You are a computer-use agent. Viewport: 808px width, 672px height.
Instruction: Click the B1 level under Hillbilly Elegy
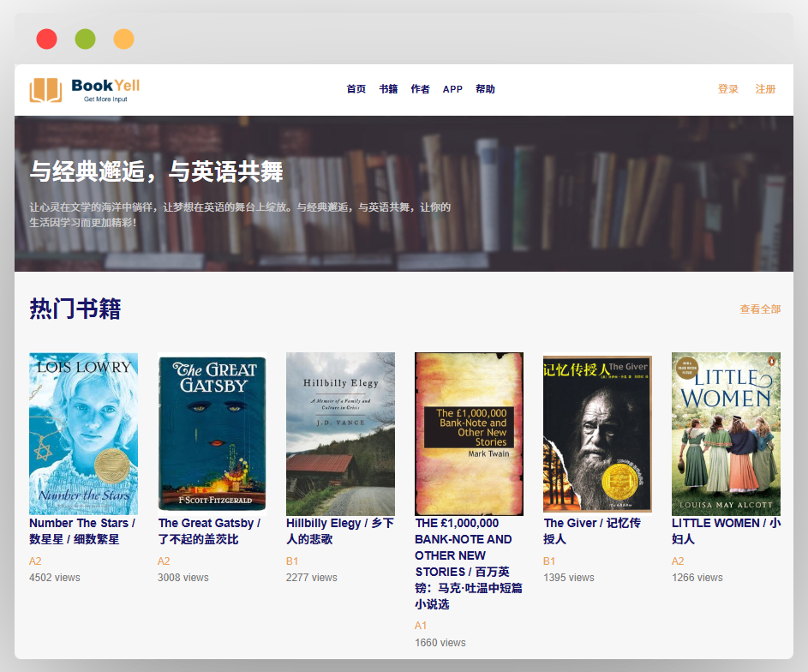tap(292, 561)
